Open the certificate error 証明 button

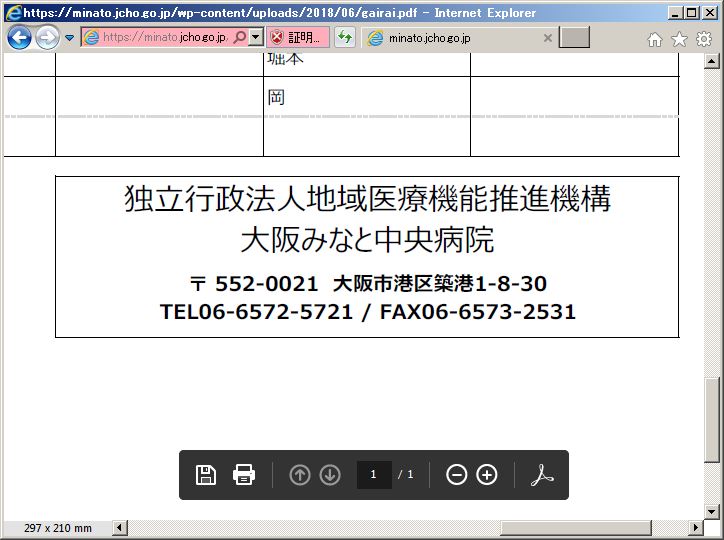click(x=298, y=37)
